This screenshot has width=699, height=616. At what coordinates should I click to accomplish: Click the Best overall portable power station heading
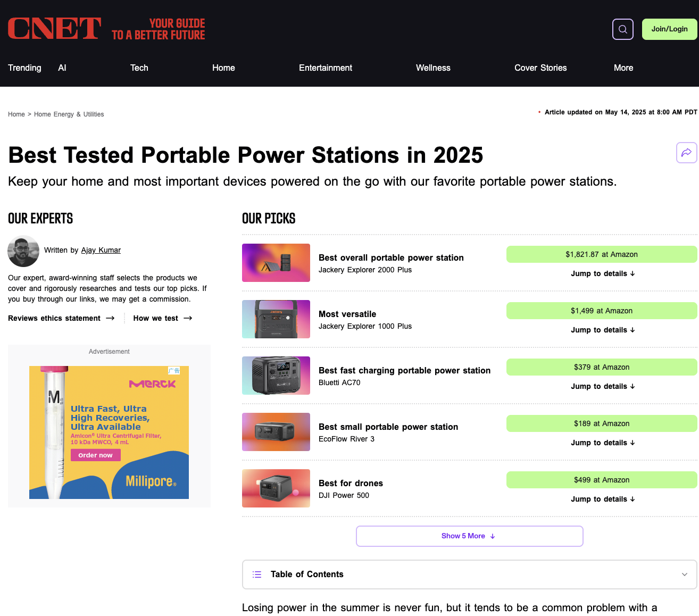391,257
